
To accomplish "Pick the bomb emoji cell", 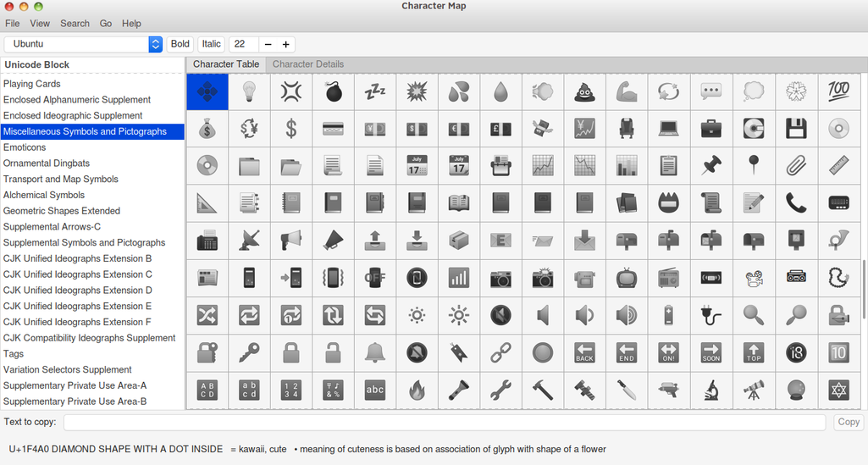I will coord(334,91).
